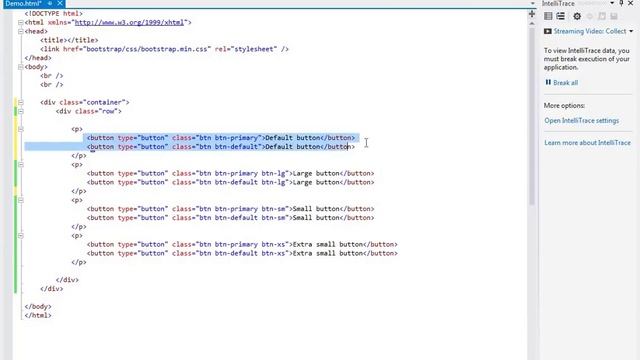This screenshot has width=640, height=360.
Task: Open Learn more about IntelliTrace link
Action: 587,143
